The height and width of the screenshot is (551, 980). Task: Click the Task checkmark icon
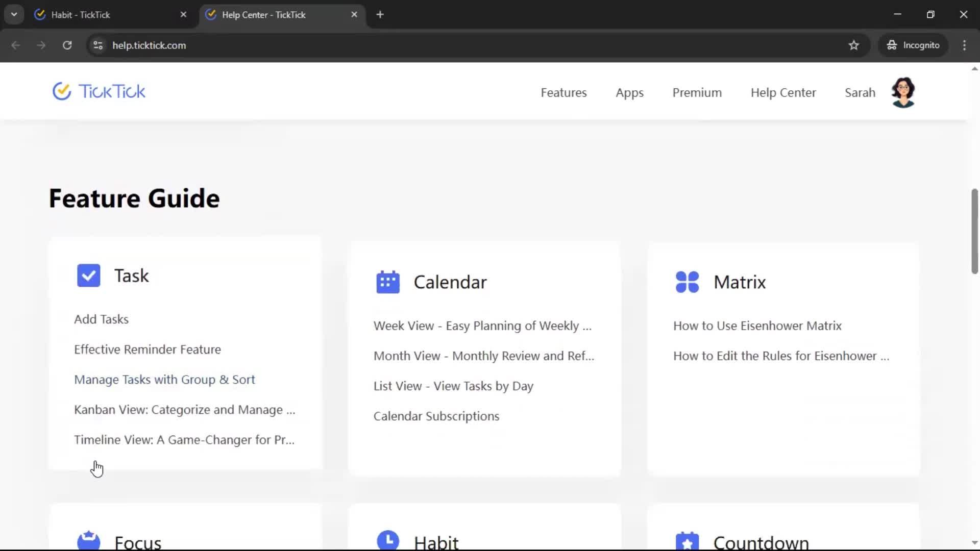(88, 275)
